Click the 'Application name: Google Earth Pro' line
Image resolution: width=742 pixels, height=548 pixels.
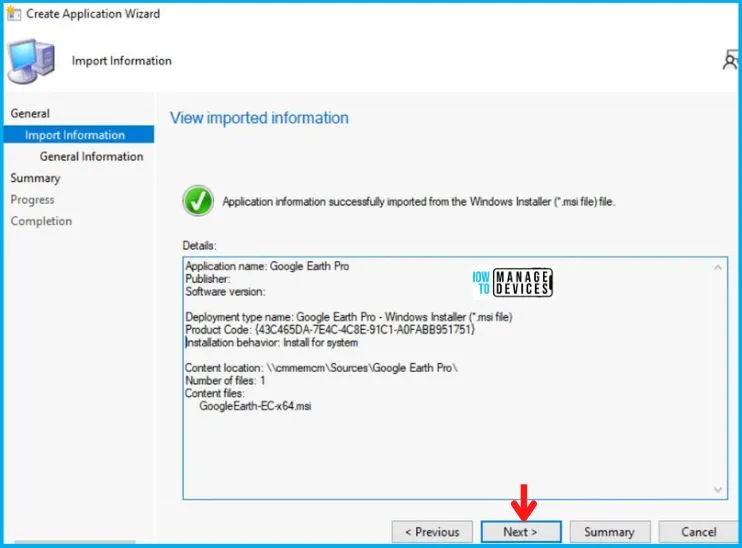(x=267, y=266)
